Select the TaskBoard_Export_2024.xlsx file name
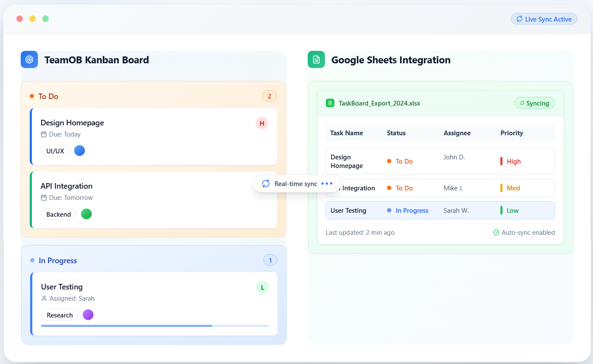 pyautogui.click(x=379, y=103)
